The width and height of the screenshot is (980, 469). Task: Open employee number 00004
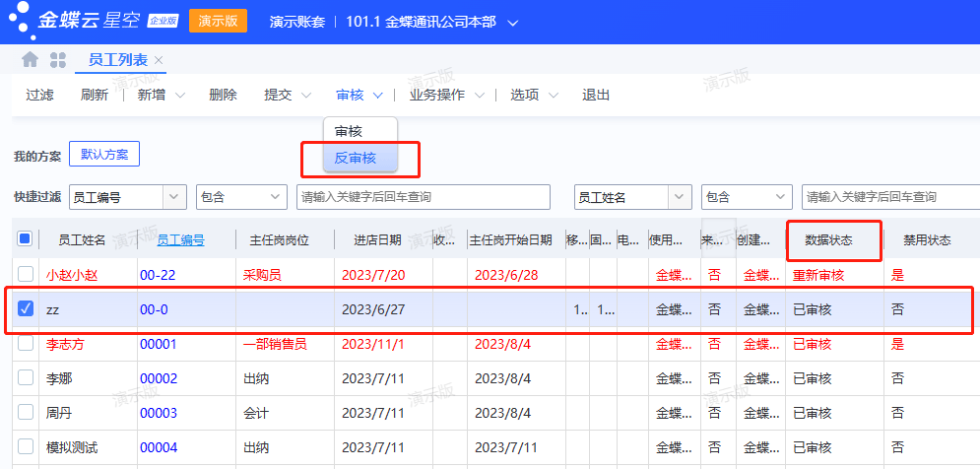(159, 447)
